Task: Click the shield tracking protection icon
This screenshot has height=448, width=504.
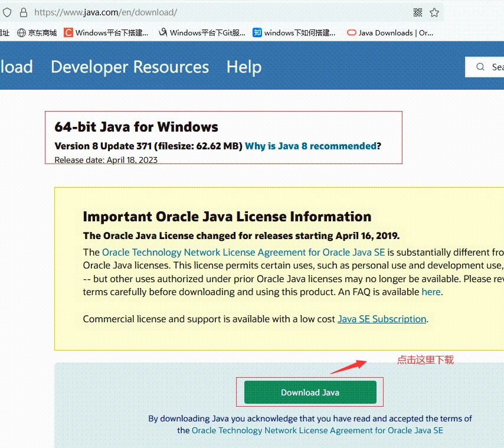Action: tap(7, 12)
